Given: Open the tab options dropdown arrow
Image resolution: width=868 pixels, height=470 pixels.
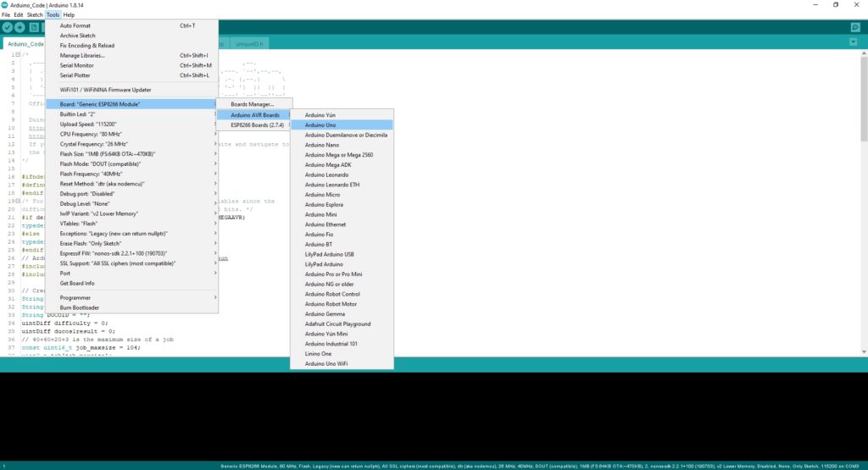Looking at the screenshot, I should coord(853,42).
